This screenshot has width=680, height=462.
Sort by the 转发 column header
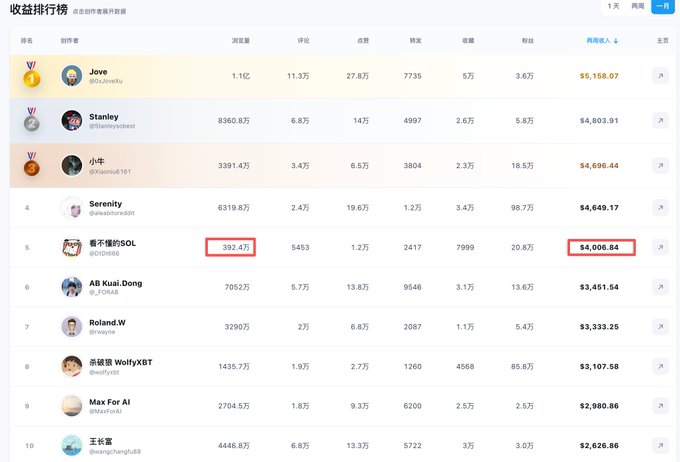(415, 41)
